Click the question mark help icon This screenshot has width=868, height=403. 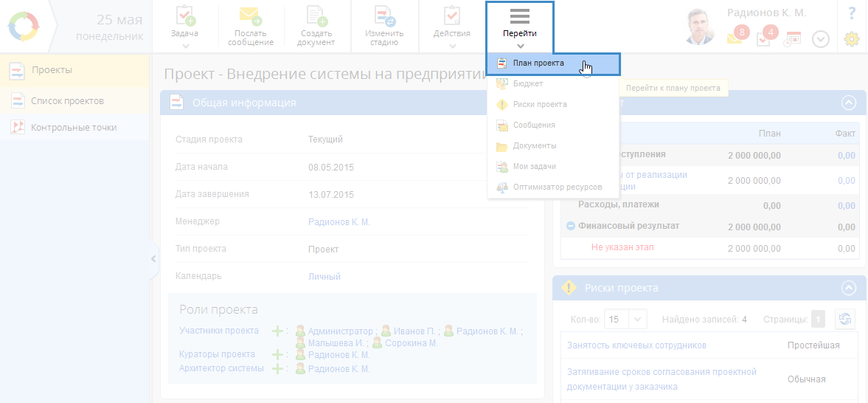[x=852, y=13]
